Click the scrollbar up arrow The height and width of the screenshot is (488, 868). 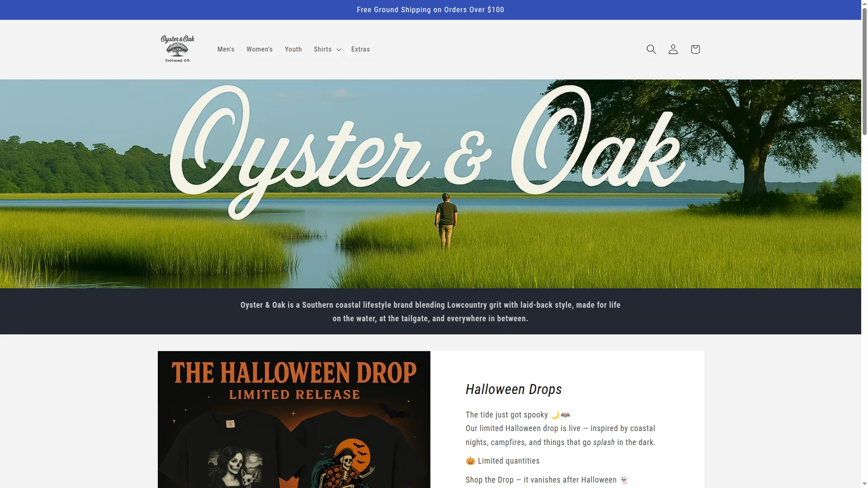pos(864,3)
